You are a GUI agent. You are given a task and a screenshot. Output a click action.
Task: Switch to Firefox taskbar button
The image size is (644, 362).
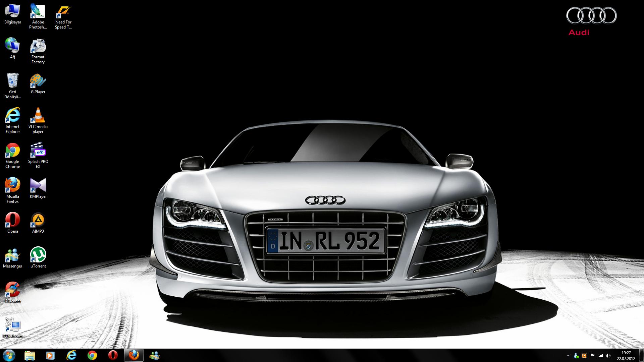(x=134, y=355)
